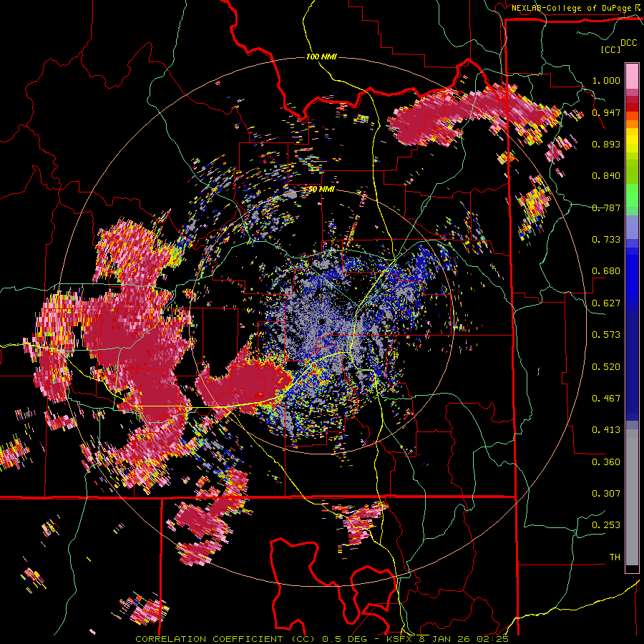Select the 0.413 legend value
Screen dimensions: 644x644
coord(606,430)
